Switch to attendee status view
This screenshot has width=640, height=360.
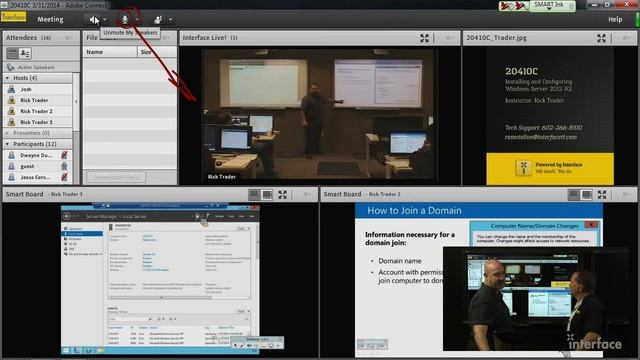[25, 53]
